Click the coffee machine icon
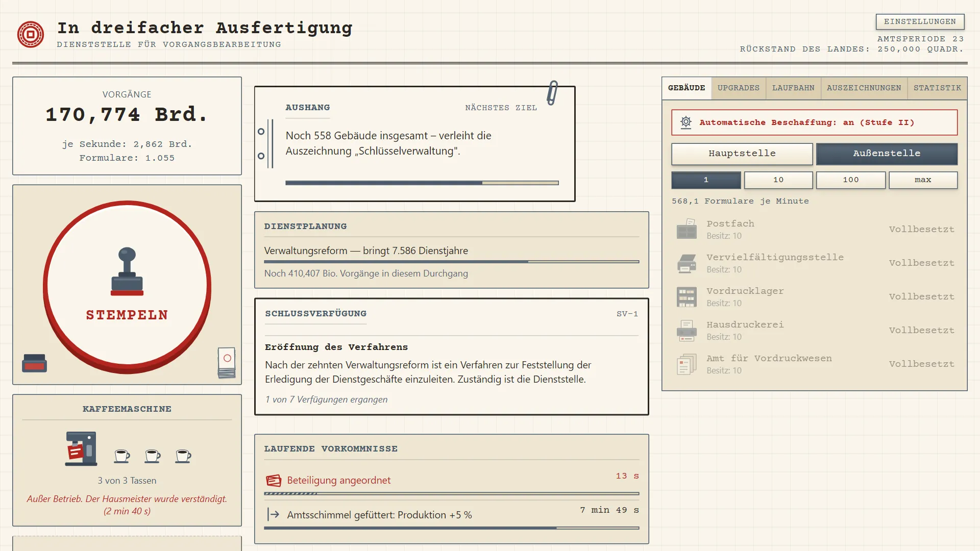The image size is (980, 551). pos(81,448)
